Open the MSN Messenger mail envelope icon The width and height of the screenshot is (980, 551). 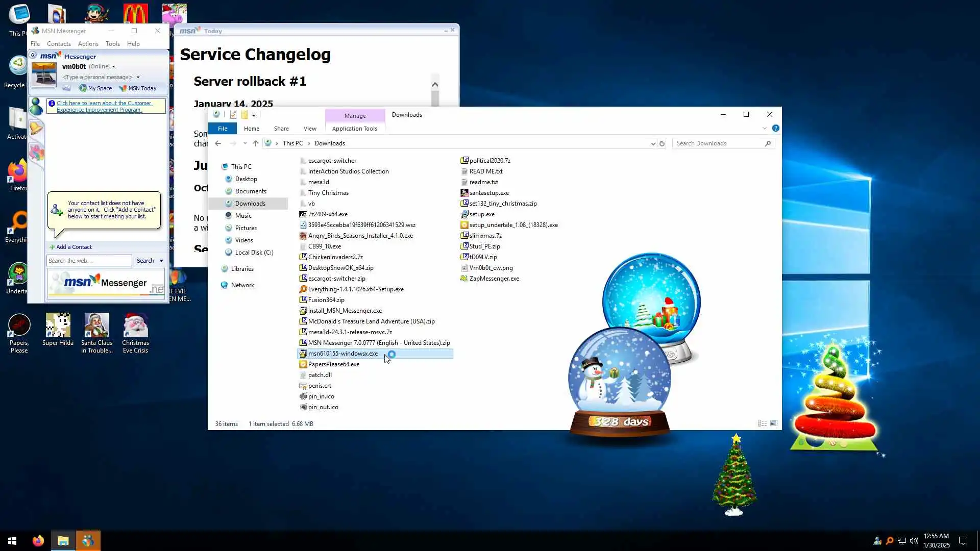coord(66,88)
